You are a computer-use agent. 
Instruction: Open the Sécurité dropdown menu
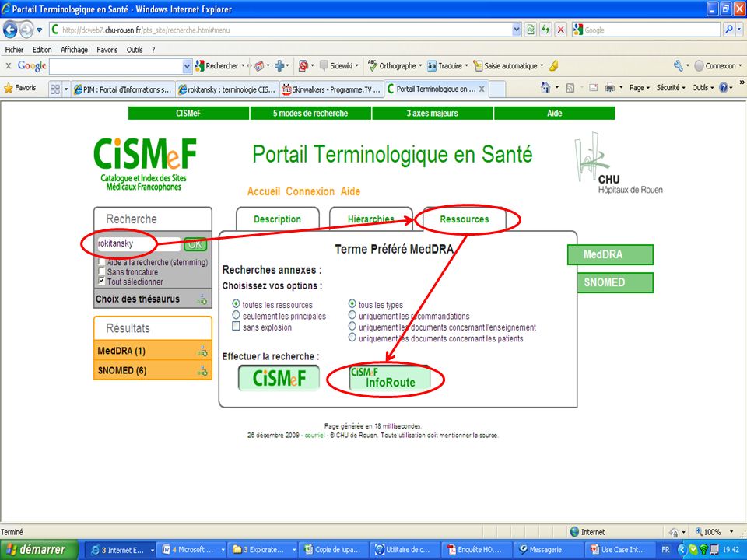pyautogui.click(x=671, y=88)
